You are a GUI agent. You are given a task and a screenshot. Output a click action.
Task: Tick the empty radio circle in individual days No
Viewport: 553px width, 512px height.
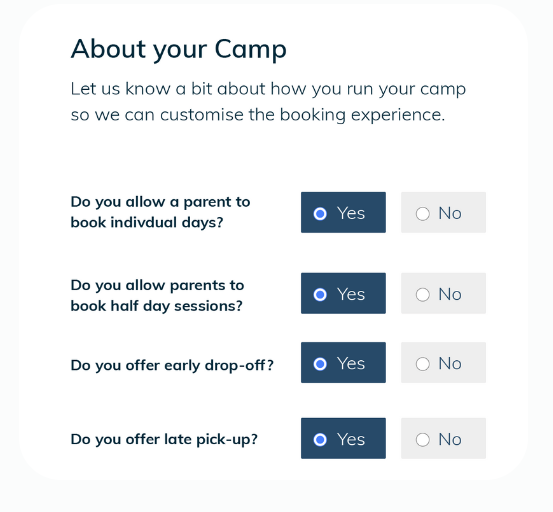(x=423, y=214)
